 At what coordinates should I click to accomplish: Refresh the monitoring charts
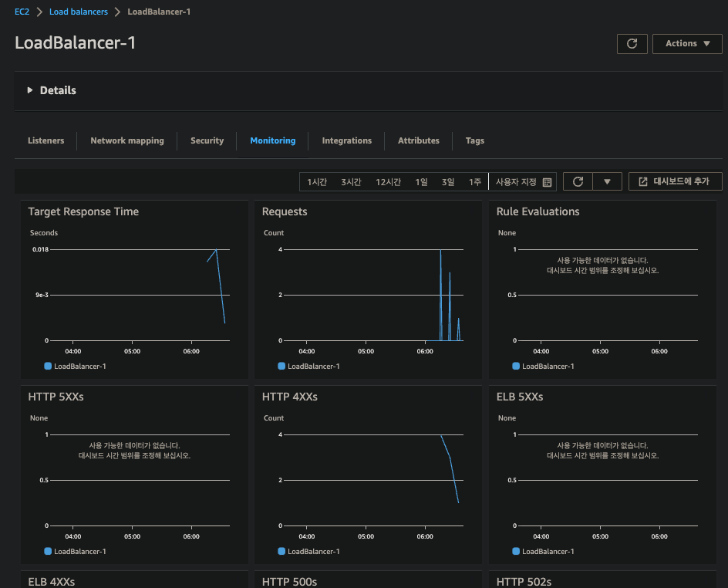click(578, 181)
